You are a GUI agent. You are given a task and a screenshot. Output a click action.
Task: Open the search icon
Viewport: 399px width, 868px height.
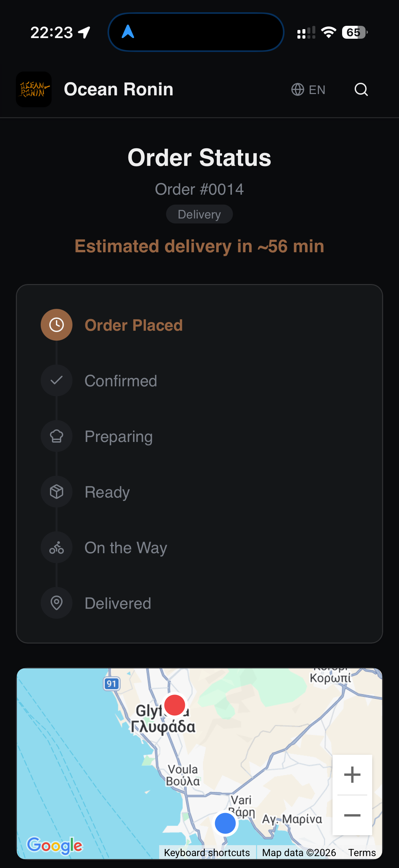pos(361,89)
